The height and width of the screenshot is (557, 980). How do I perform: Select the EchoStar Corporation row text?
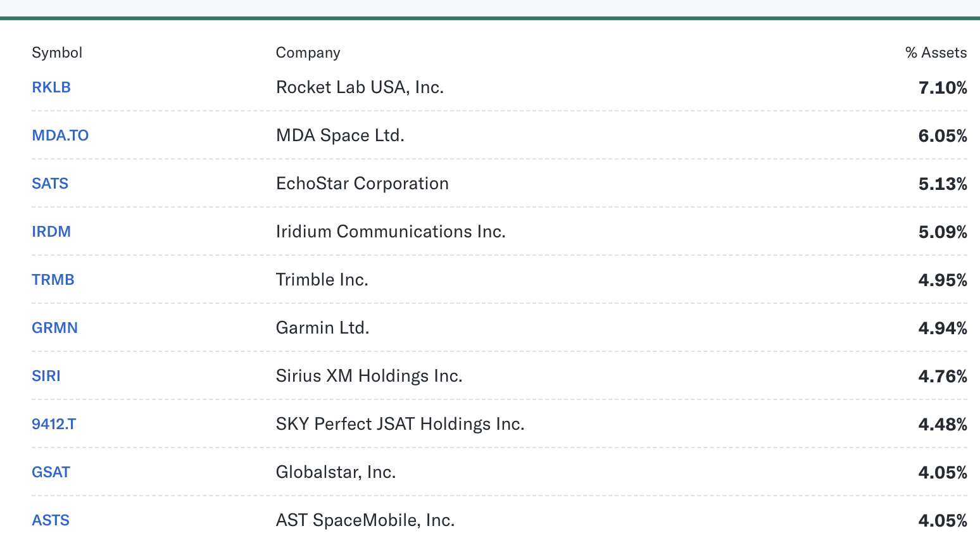pos(363,184)
